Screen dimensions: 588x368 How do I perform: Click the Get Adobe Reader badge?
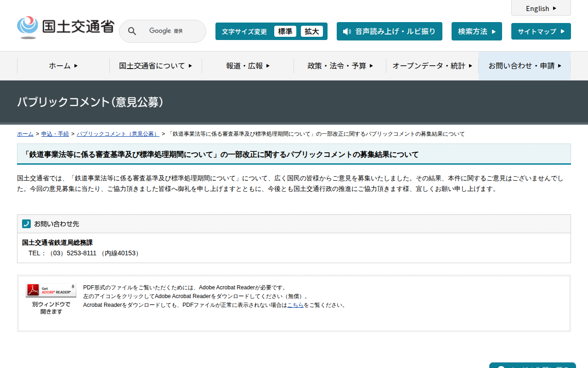click(x=51, y=291)
